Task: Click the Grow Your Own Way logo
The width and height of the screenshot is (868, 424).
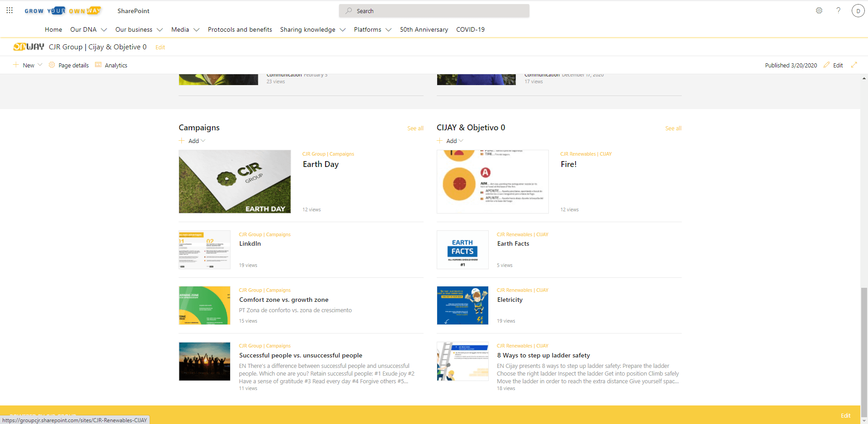Action: pyautogui.click(x=63, y=10)
